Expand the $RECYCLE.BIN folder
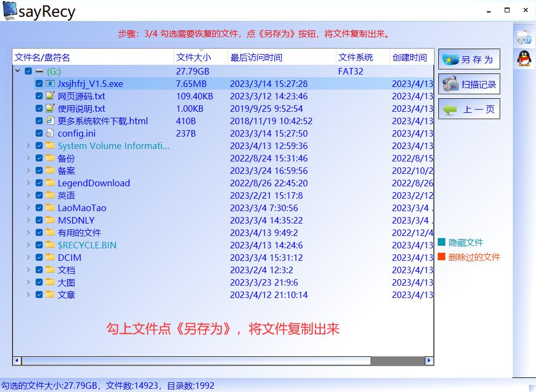Image resolution: width=536 pixels, height=392 pixels. click(x=29, y=245)
